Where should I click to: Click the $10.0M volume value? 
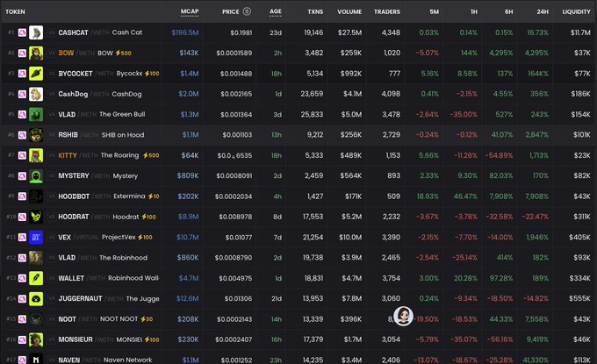coord(350,238)
